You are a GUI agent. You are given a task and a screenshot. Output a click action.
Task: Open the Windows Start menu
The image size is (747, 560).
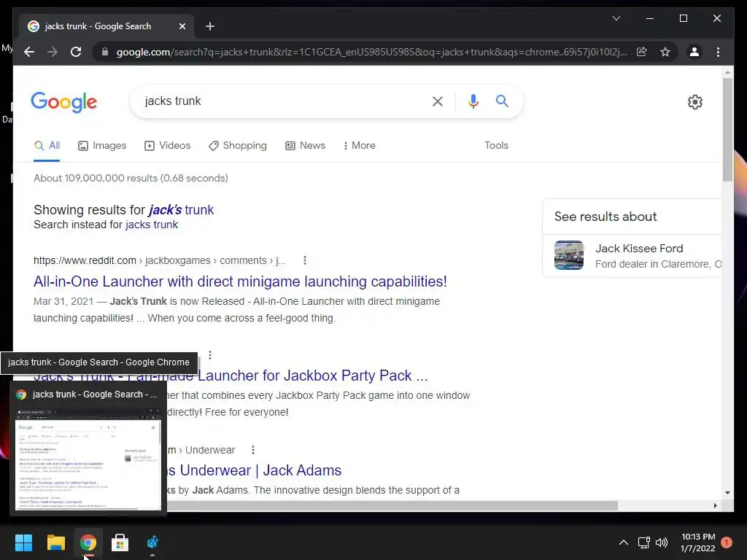tap(23, 542)
